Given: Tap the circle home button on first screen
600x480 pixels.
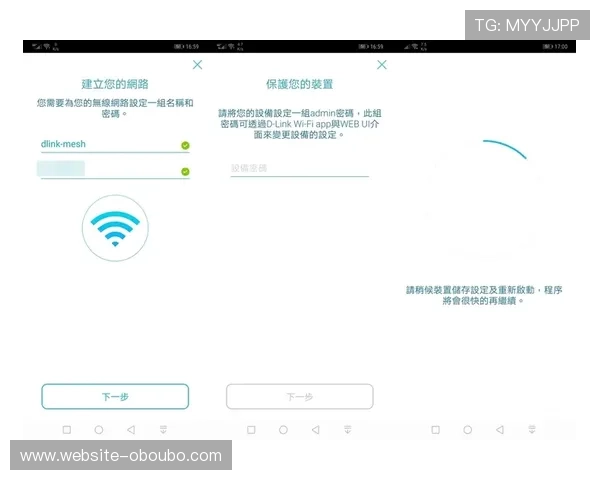Looking at the screenshot, I should (99, 430).
